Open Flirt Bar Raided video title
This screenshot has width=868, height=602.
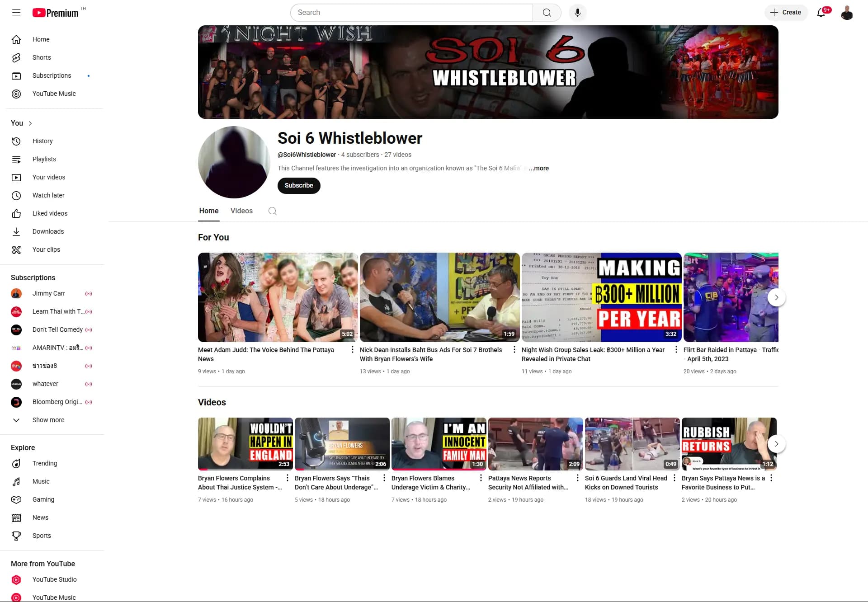coord(731,354)
